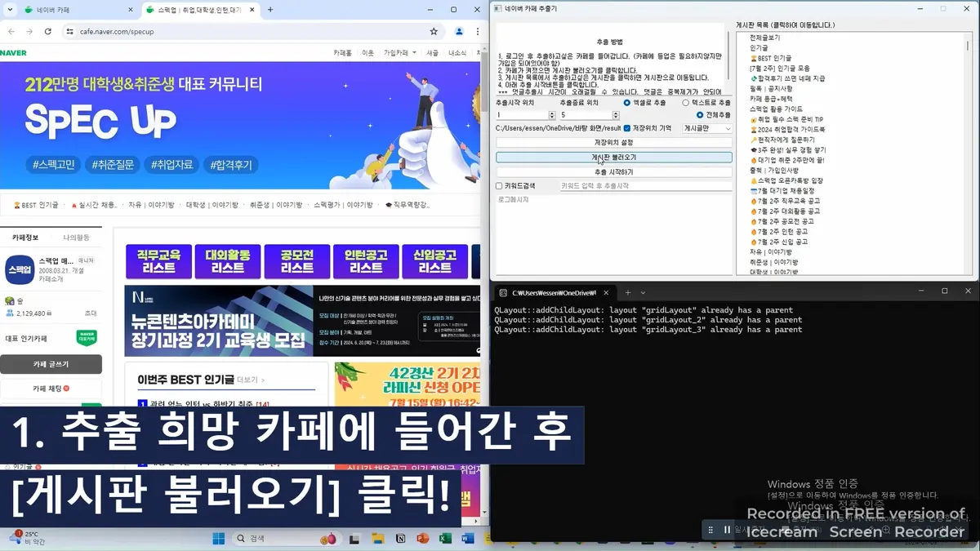Click the 대외활동 리스트 tile
Viewport: 980px width, 551px height.
point(227,261)
